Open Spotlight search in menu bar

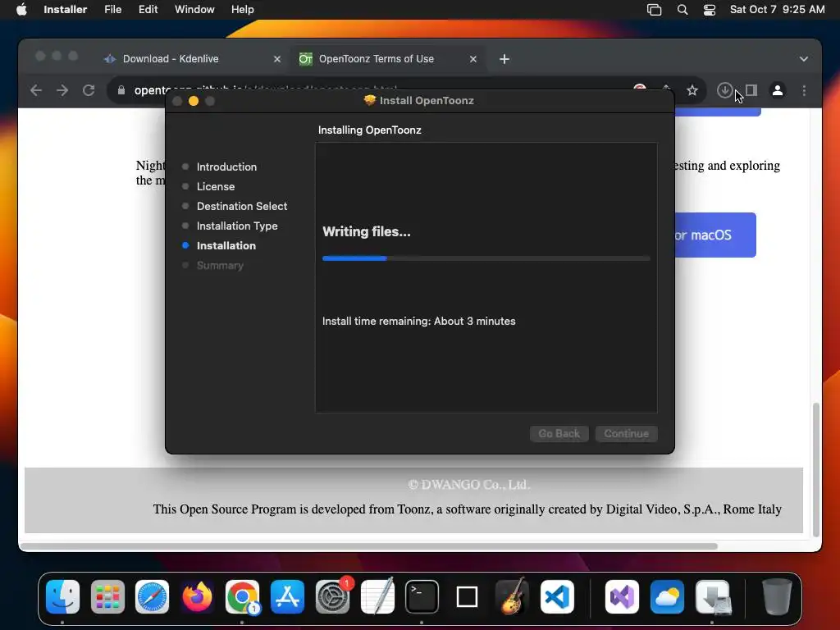[x=682, y=10]
